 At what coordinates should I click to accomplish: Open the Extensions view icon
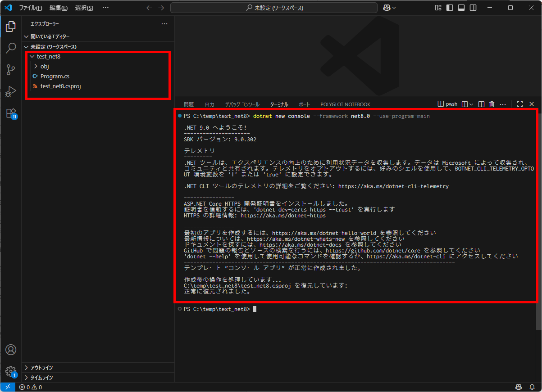(x=11, y=113)
